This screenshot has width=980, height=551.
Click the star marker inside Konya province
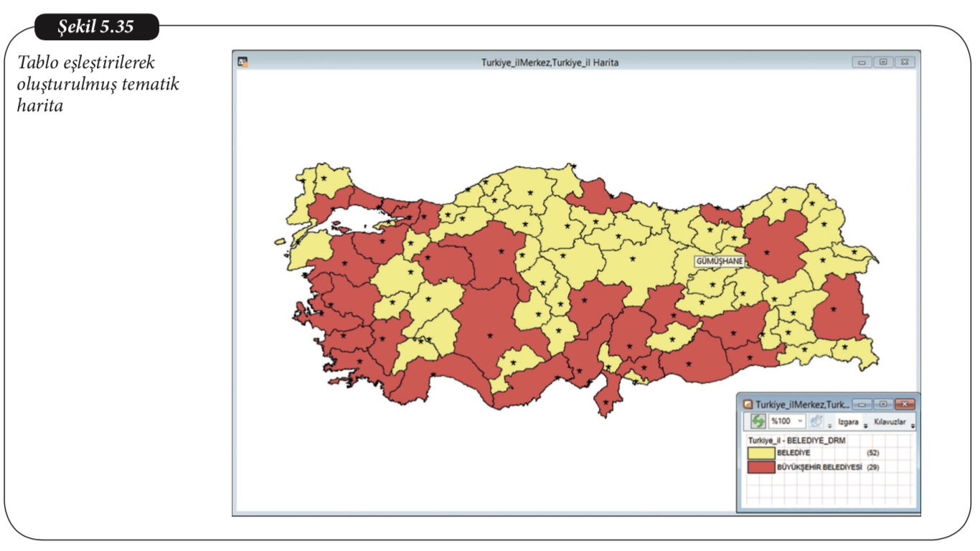click(x=490, y=335)
